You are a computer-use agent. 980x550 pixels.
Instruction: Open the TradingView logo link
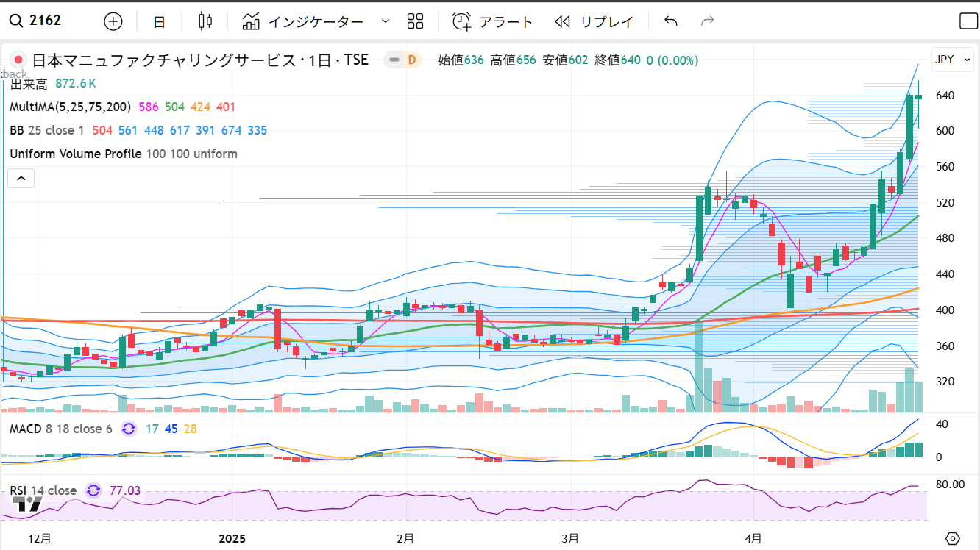(x=29, y=504)
